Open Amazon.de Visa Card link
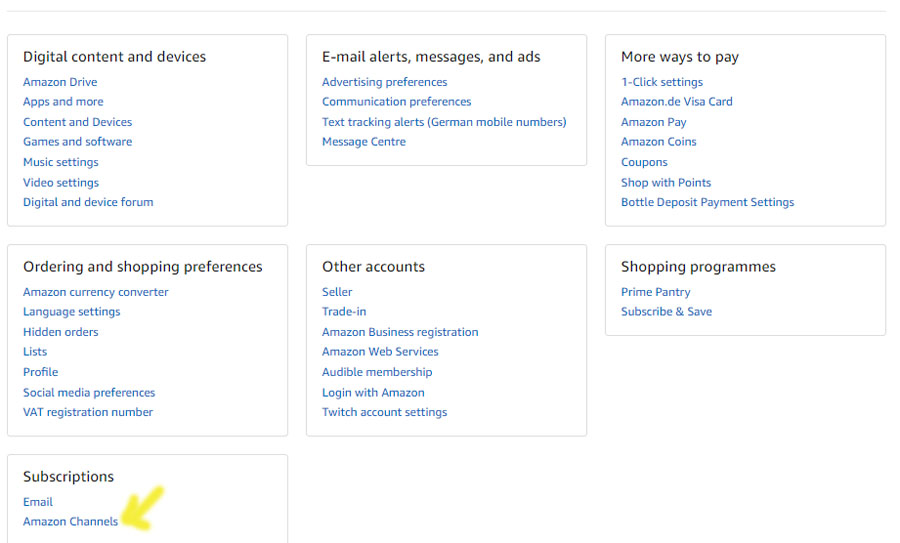The image size is (900, 543). 677,102
